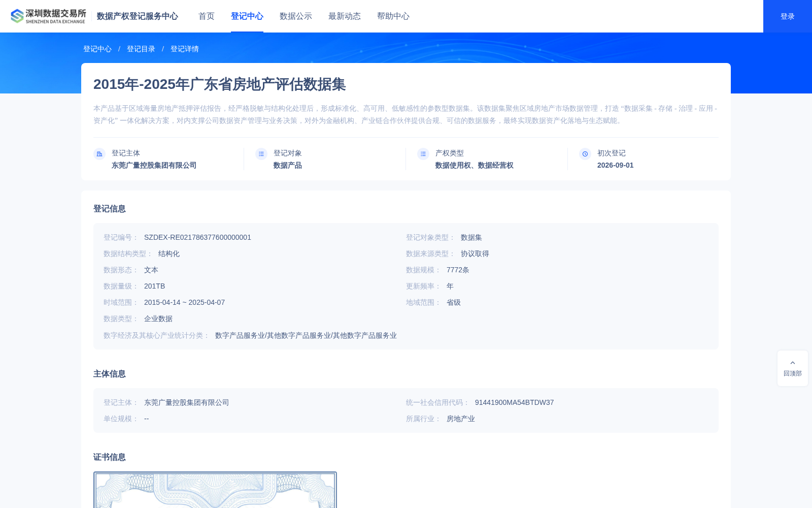Click the 协议取得 data source value

475,253
